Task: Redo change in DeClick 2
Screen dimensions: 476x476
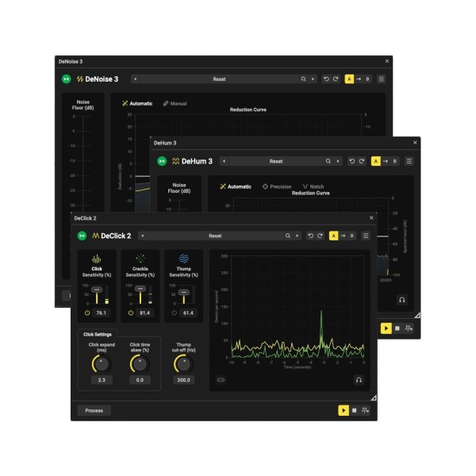Action: (320, 236)
